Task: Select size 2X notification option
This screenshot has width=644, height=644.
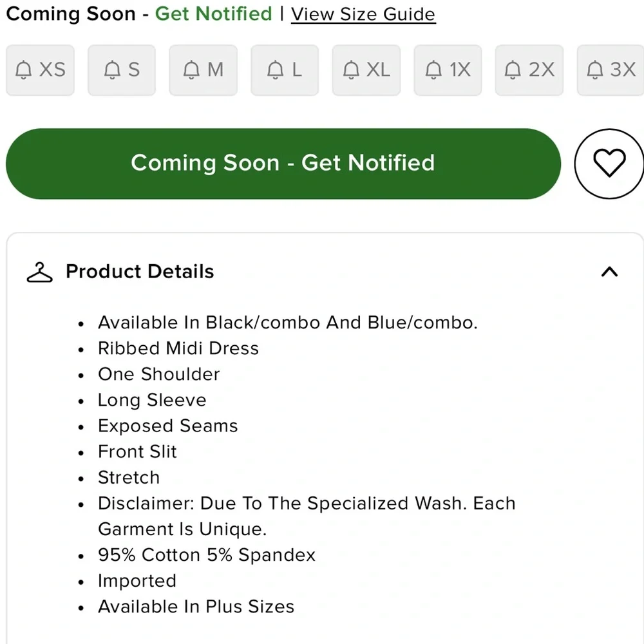Action: pyautogui.click(x=529, y=70)
